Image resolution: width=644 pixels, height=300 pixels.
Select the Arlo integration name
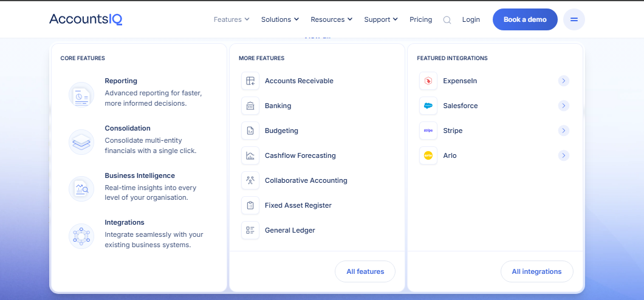(x=450, y=155)
